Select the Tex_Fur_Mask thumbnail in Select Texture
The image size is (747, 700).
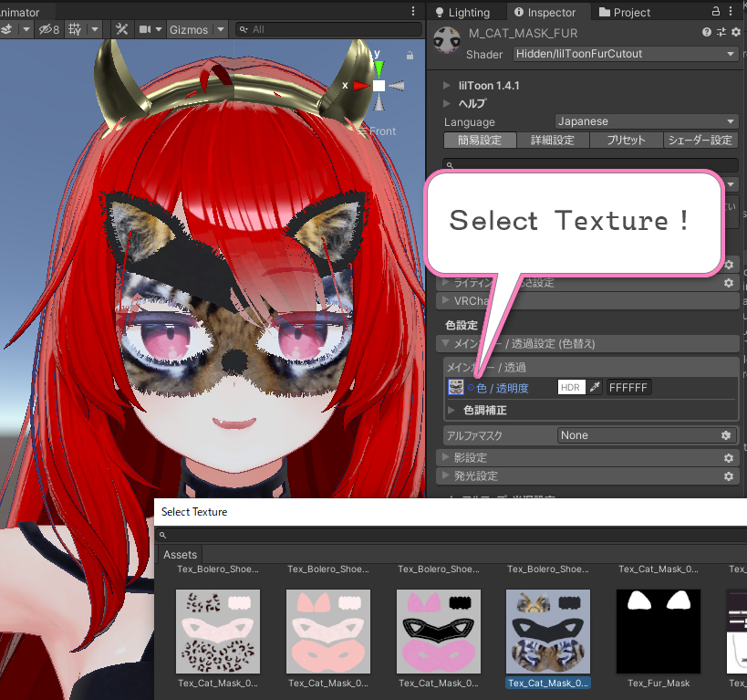pos(658,632)
